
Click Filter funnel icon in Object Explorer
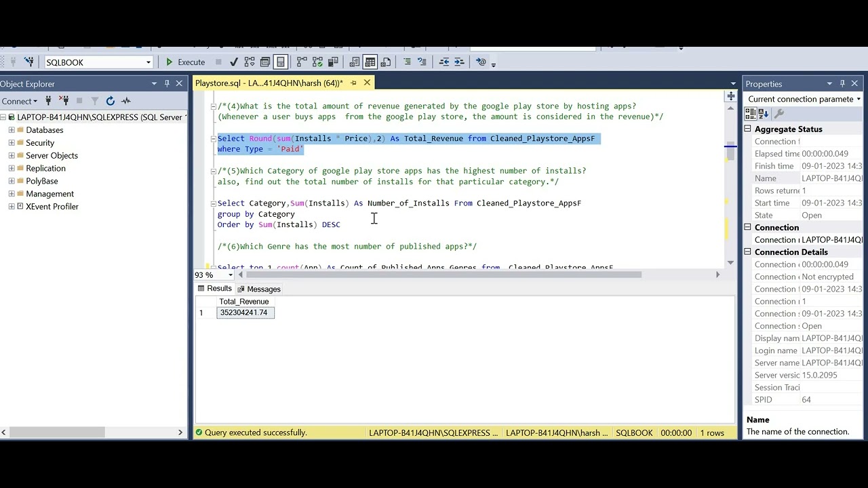pos(94,101)
